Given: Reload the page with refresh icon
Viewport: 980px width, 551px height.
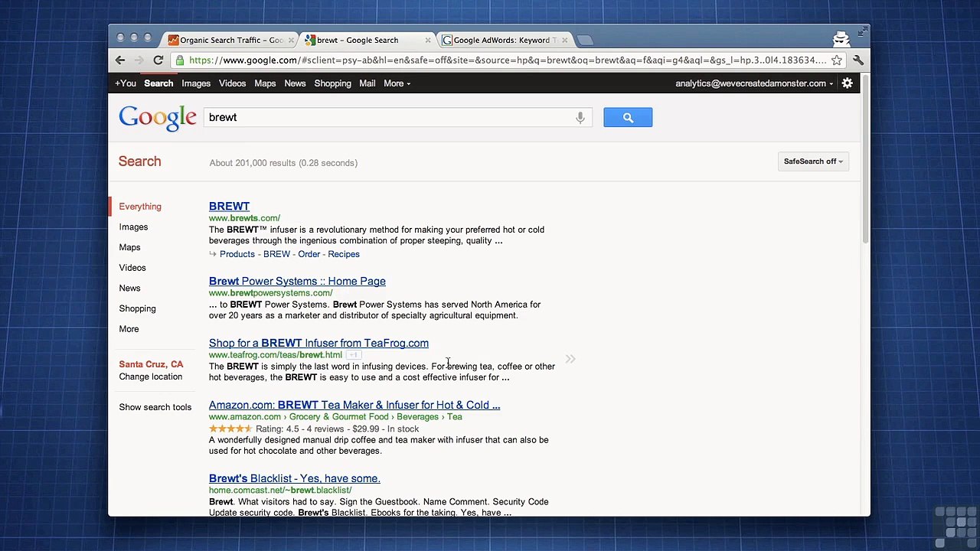Looking at the screenshot, I should click(158, 60).
